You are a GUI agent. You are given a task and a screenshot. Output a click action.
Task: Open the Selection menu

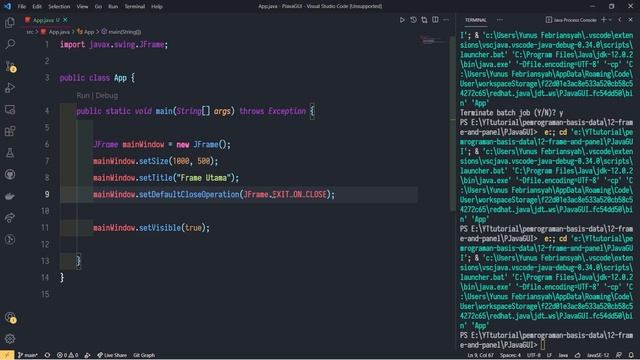pos(59,7)
